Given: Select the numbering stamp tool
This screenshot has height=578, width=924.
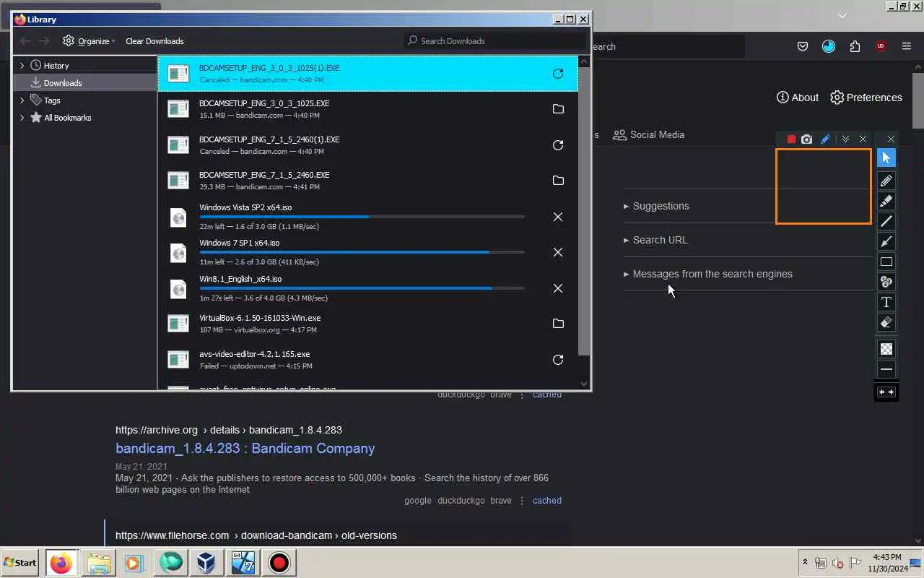Looking at the screenshot, I should click(886, 282).
